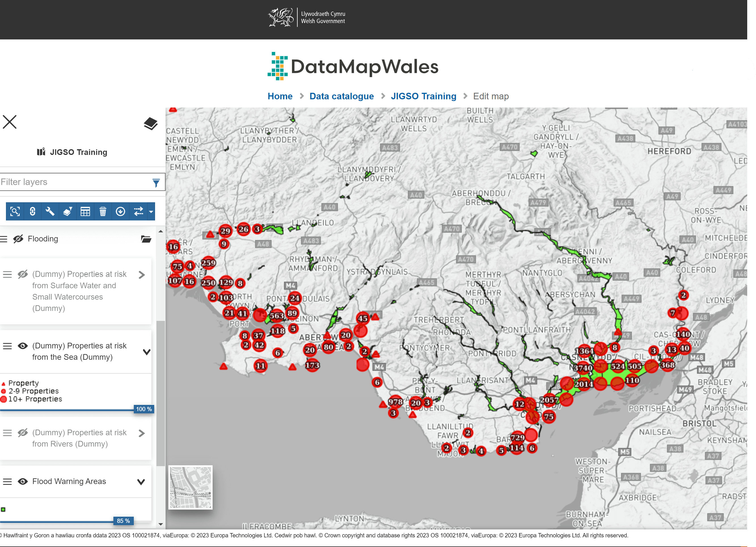
Task: Click the chain-link layer tool
Action: (x=33, y=211)
